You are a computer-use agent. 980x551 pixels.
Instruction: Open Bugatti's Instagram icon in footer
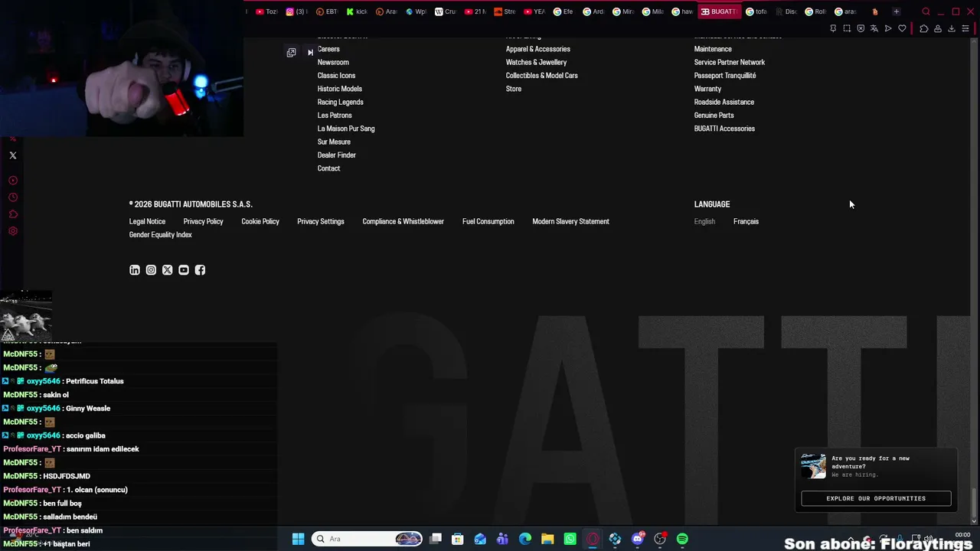click(x=151, y=270)
